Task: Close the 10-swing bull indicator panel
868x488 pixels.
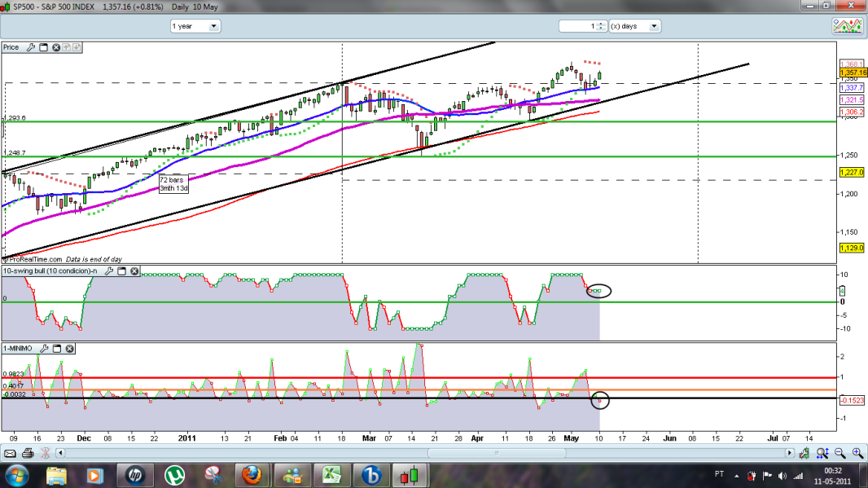Action: click(x=134, y=270)
